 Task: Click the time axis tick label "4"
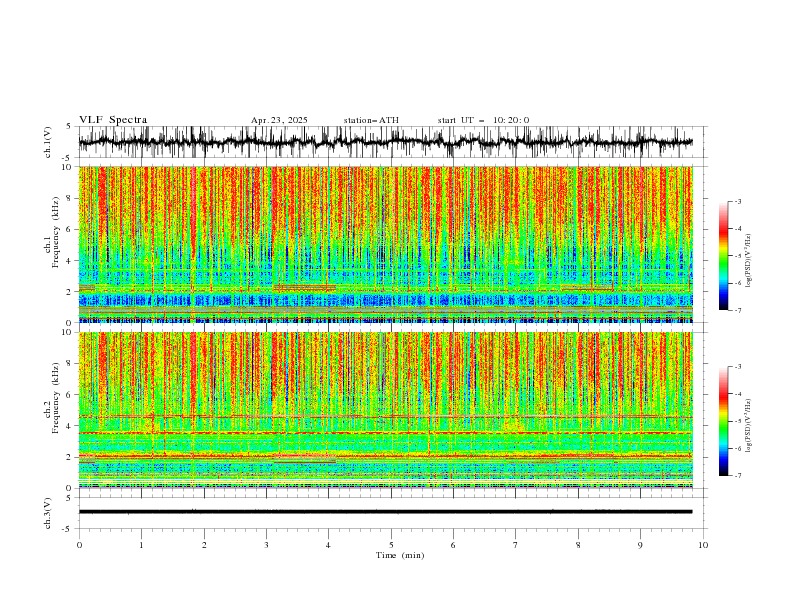click(x=328, y=545)
